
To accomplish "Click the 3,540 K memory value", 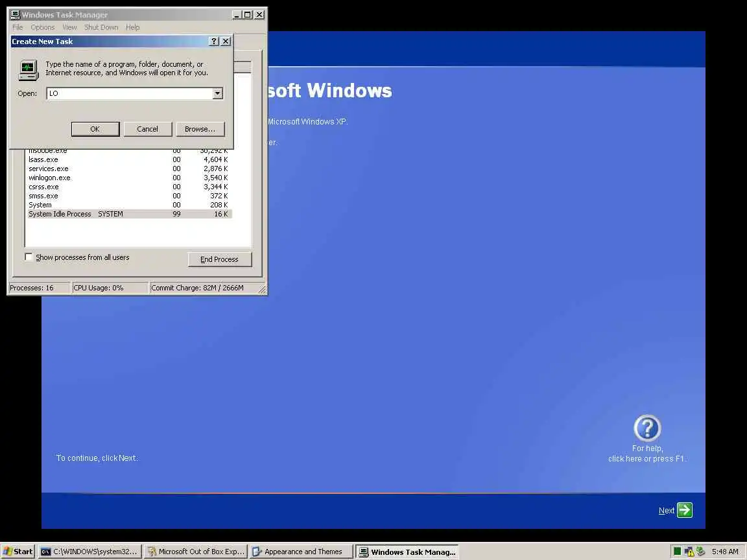I will click(x=215, y=178).
